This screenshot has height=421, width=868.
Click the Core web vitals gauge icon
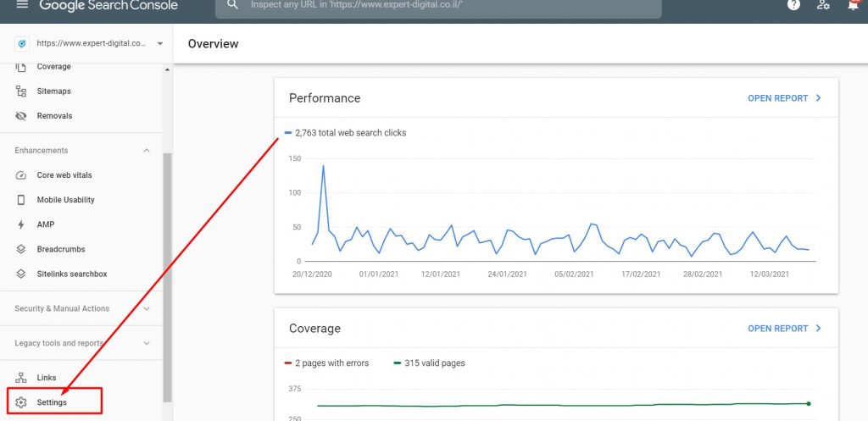(21, 175)
